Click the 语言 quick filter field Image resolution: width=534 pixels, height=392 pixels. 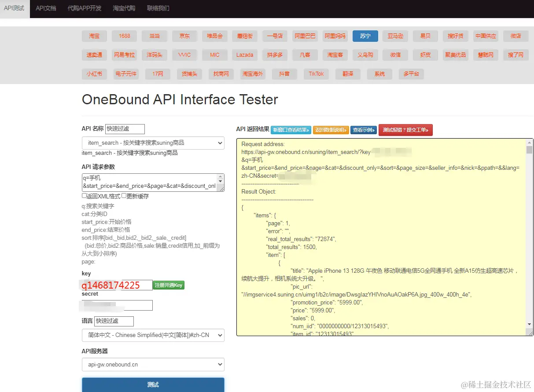114,321
